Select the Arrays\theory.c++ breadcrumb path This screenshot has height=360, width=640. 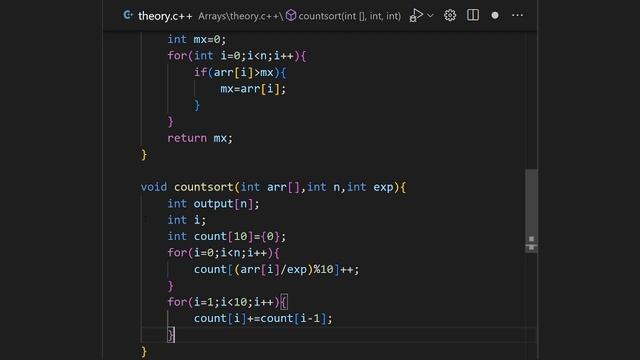coord(240,16)
